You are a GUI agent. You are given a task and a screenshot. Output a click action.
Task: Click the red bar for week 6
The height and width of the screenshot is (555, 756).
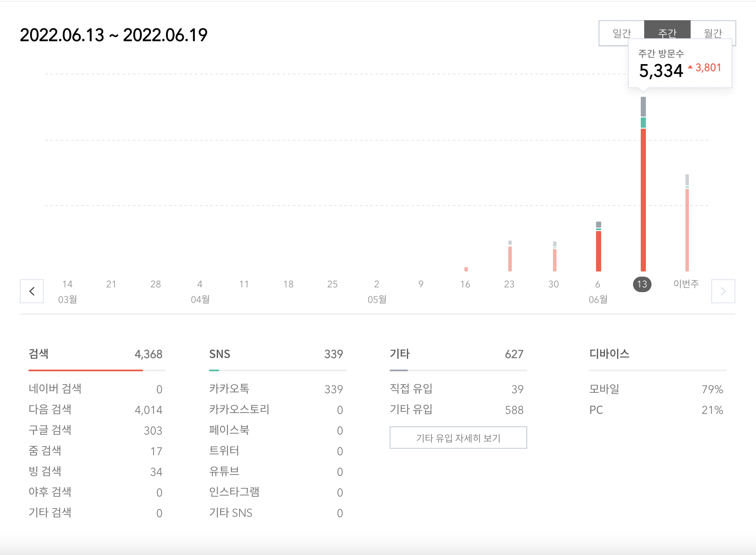pyautogui.click(x=599, y=251)
